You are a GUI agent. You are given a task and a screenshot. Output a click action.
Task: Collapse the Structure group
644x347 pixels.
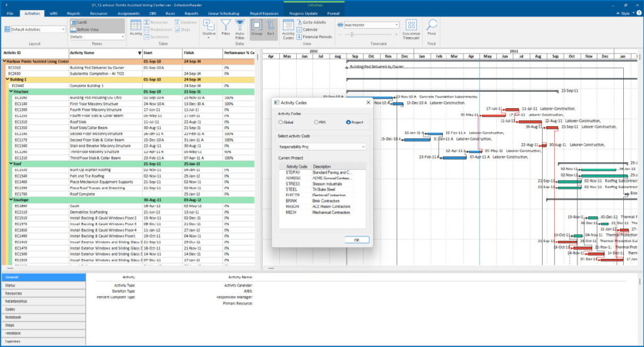tap(11, 92)
